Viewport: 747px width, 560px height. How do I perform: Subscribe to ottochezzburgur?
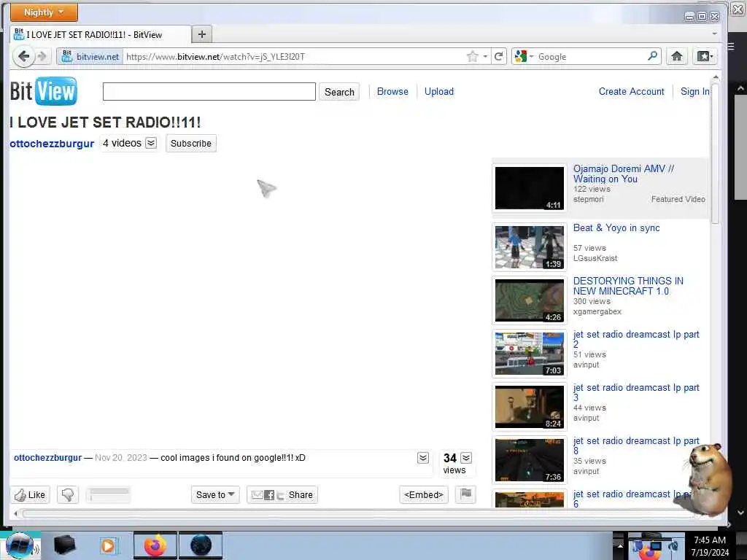coord(191,144)
